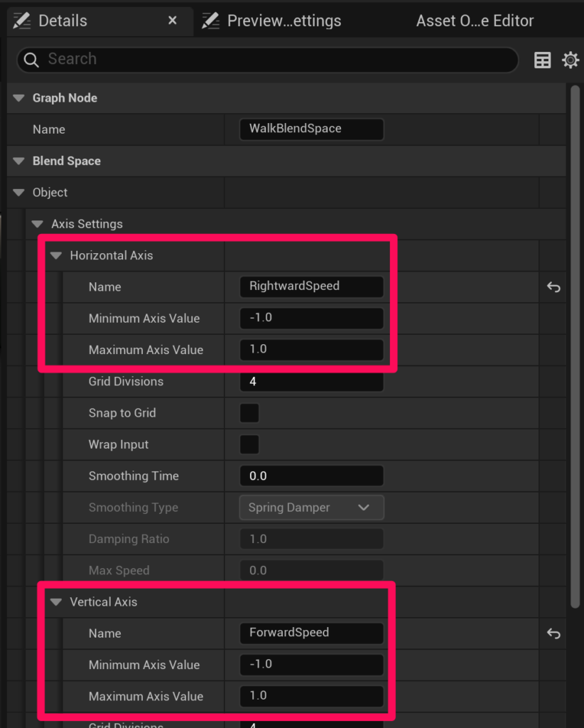Edit the WalkBlendSpace name field
The height and width of the screenshot is (728, 584).
pyautogui.click(x=312, y=129)
